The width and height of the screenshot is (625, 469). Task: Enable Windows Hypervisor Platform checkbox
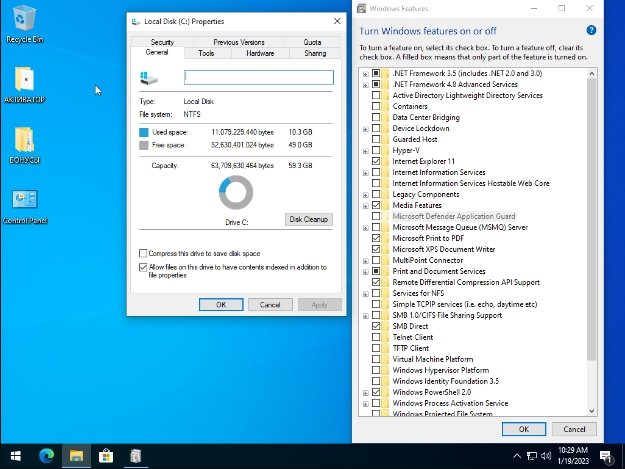pos(375,370)
